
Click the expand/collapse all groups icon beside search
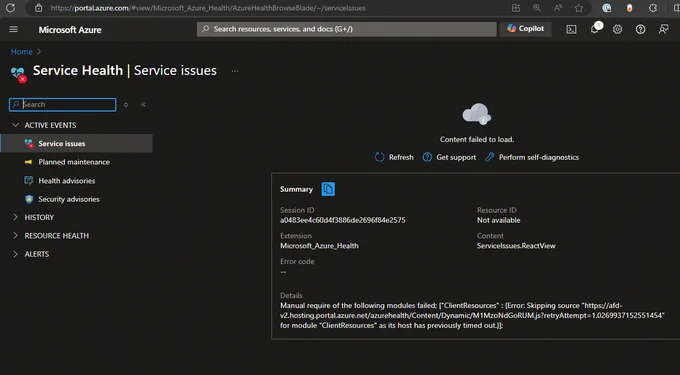(x=126, y=104)
